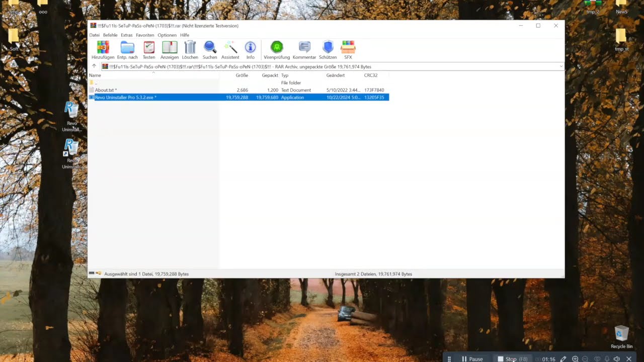Click the recorder drag-handle dots icon
This screenshot has width=644, height=362.
coord(449,359)
